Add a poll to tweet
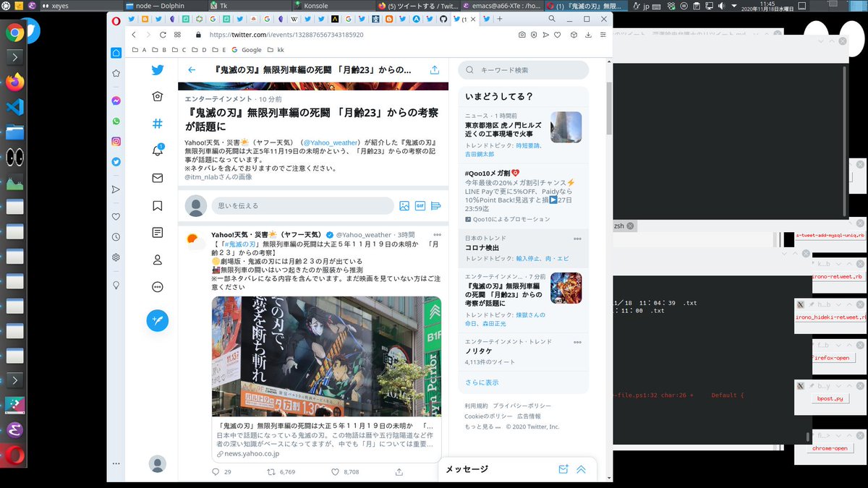 coord(435,206)
